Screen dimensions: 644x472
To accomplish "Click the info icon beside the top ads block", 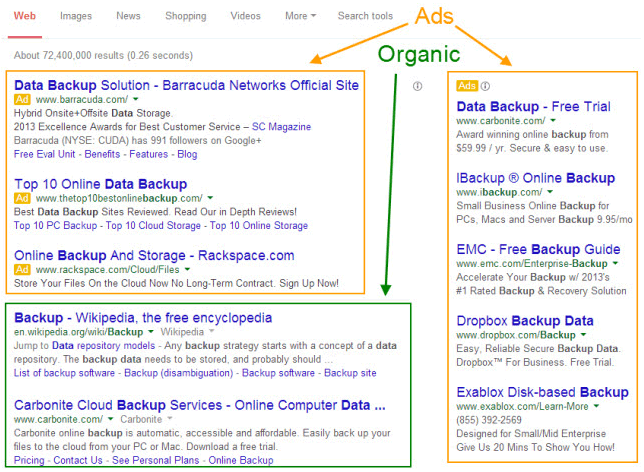I will point(417,86).
